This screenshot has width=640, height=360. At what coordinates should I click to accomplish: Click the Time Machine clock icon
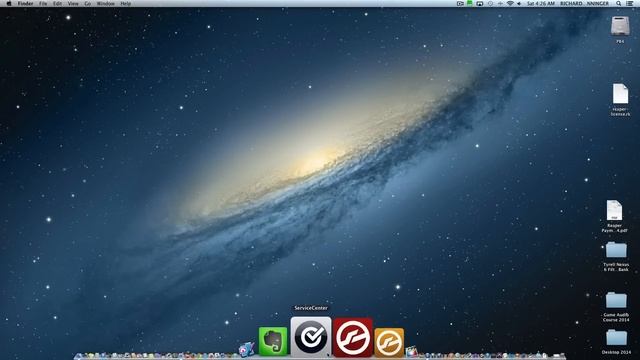click(490, 3)
